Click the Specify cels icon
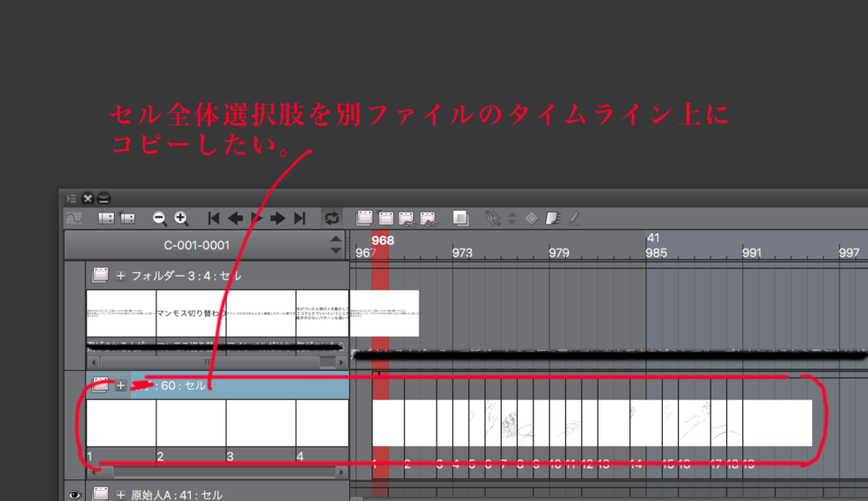The width and height of the screenshot is (868, 501). pos(407,219)
